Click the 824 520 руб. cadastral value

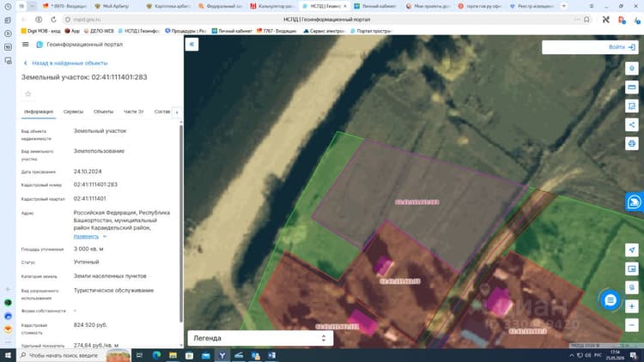(x=90, y=324)
